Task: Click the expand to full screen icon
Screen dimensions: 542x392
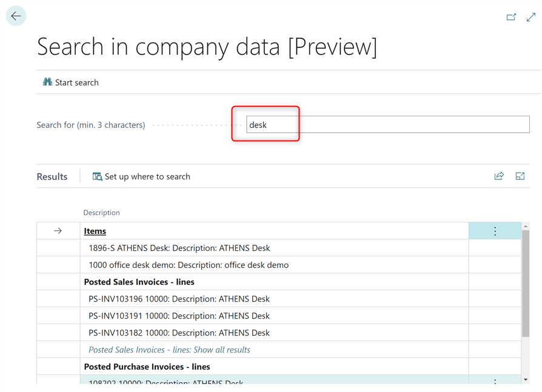Action: pos(531,17)
